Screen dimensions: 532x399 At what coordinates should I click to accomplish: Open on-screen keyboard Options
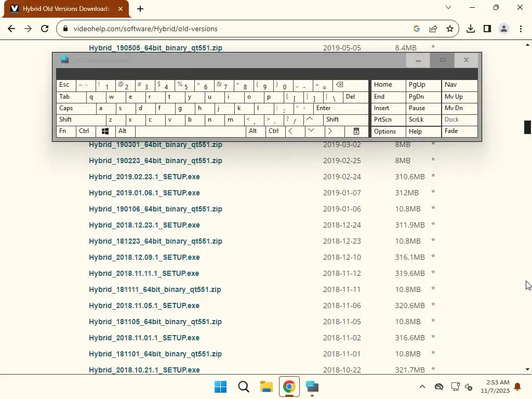(388, 131)
